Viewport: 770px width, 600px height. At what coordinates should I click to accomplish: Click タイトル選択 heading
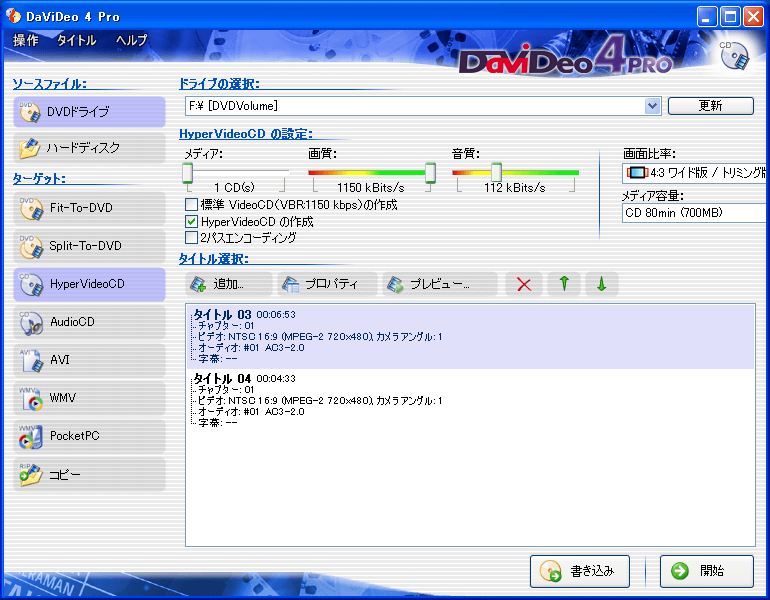pyautogui.click(x=214, y=259)
